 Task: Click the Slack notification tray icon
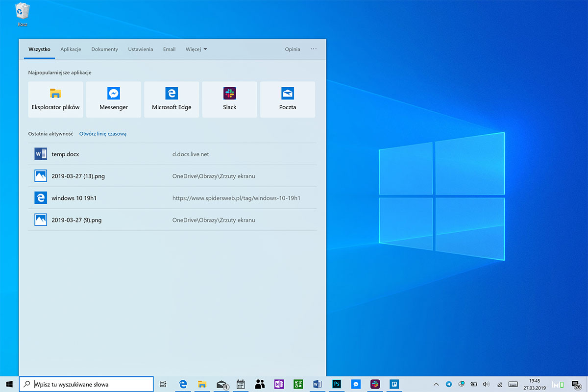[x=461, y=384]
